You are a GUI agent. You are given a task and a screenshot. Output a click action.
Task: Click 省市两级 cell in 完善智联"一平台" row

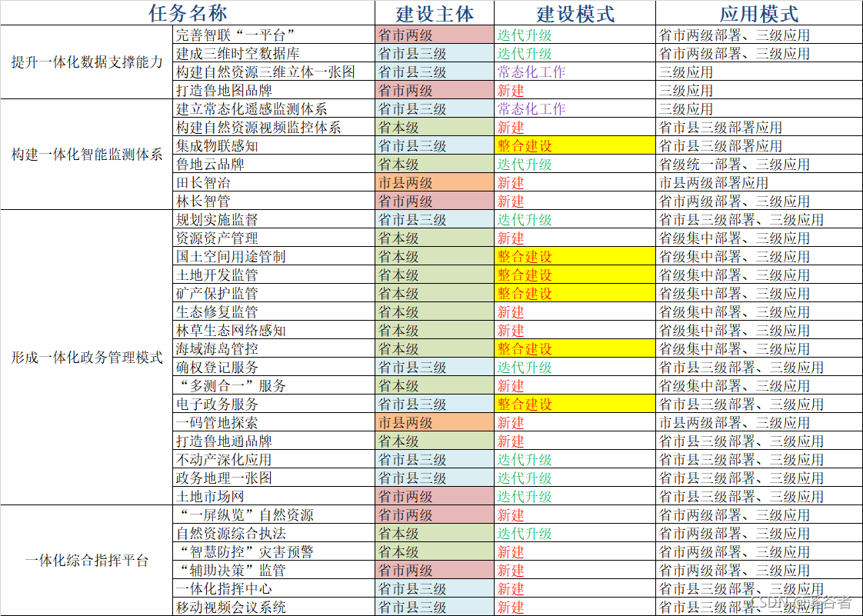coord(435,35)
